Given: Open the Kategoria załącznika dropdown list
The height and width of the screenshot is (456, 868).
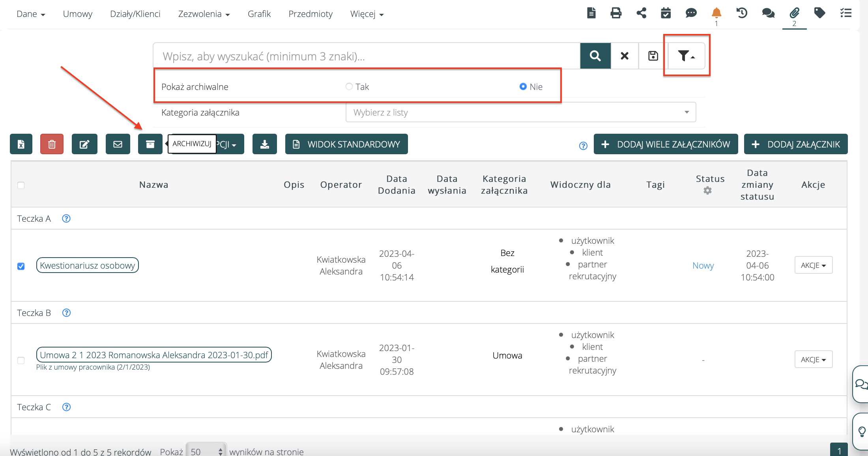Looking at the screenshot, I should point(520,112).
